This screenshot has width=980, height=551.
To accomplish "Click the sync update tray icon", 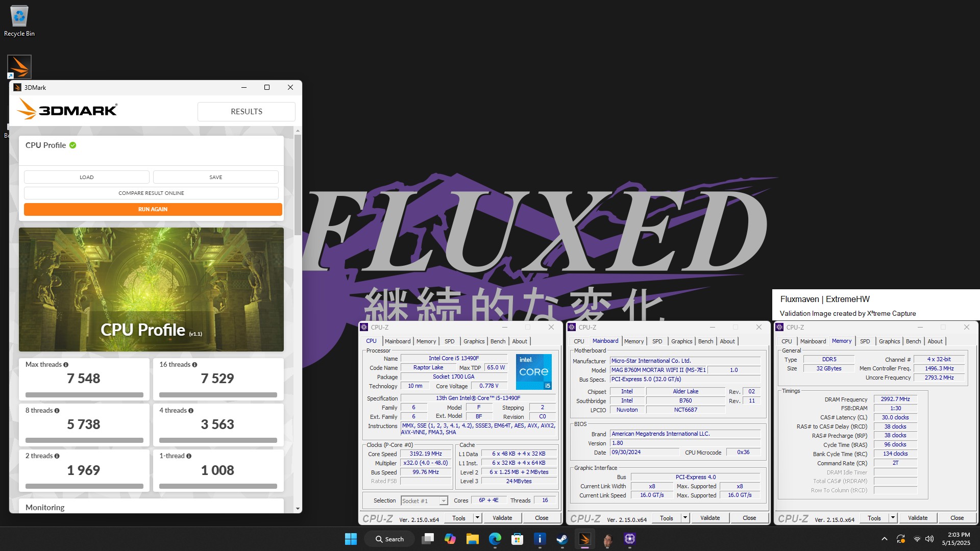I will tap(901, 539).
